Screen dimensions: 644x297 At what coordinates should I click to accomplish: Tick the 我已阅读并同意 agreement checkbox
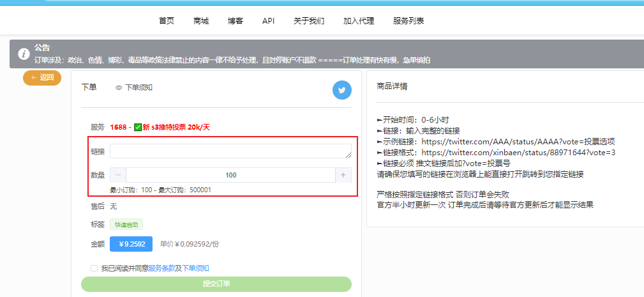94,268
